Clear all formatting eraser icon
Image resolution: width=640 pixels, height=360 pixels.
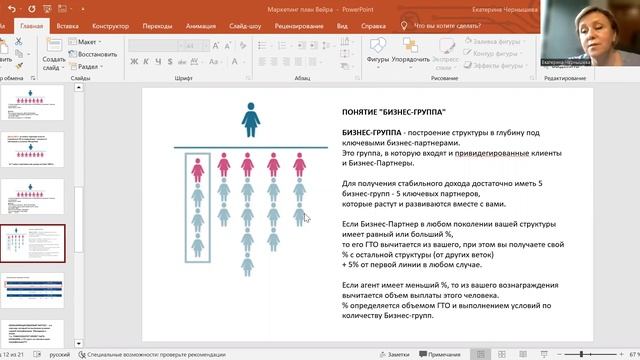pos(243,46)
